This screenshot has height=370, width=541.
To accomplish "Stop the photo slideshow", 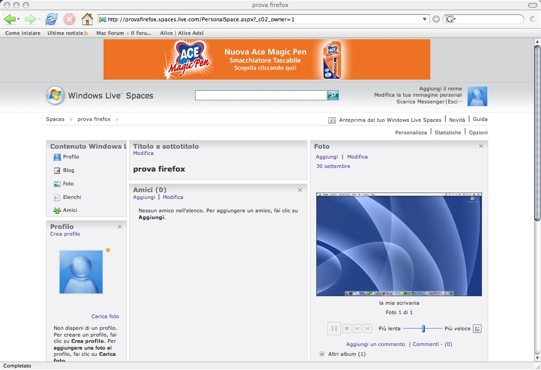I will [x=347, y=328].
